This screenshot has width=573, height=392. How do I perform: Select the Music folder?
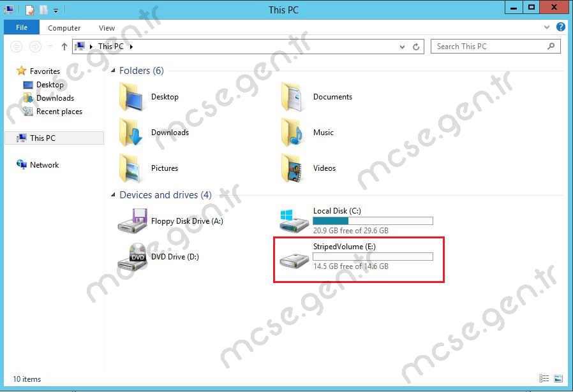(x=308, y=133)
